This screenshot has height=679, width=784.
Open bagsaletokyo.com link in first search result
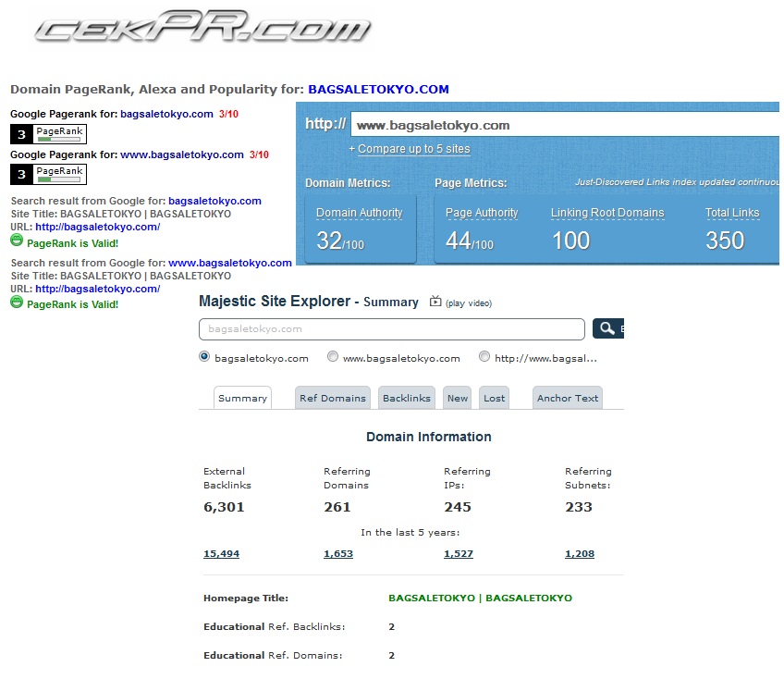tap(214, 201)
